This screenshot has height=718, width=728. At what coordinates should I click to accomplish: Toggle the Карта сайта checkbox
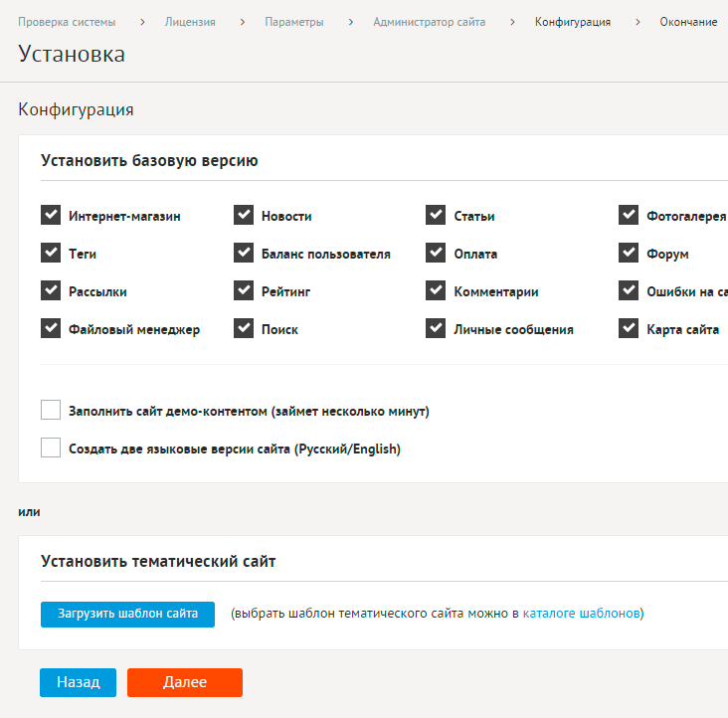point(629,328)
